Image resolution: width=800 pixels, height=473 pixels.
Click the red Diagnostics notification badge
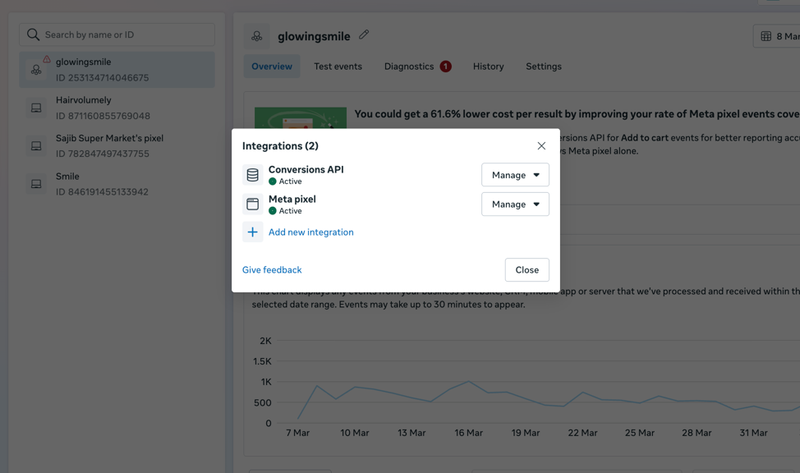coord(445,66)
